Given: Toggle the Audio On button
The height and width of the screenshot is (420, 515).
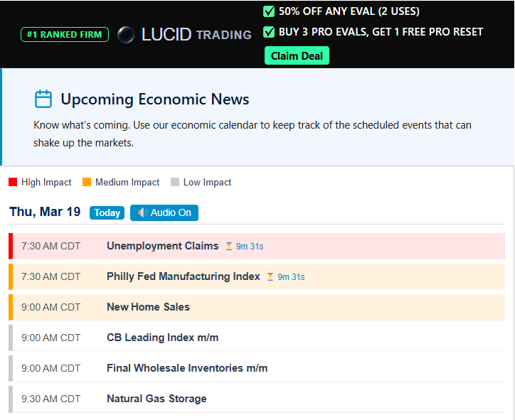Looking at the screenshot, I should click(164, 212).
